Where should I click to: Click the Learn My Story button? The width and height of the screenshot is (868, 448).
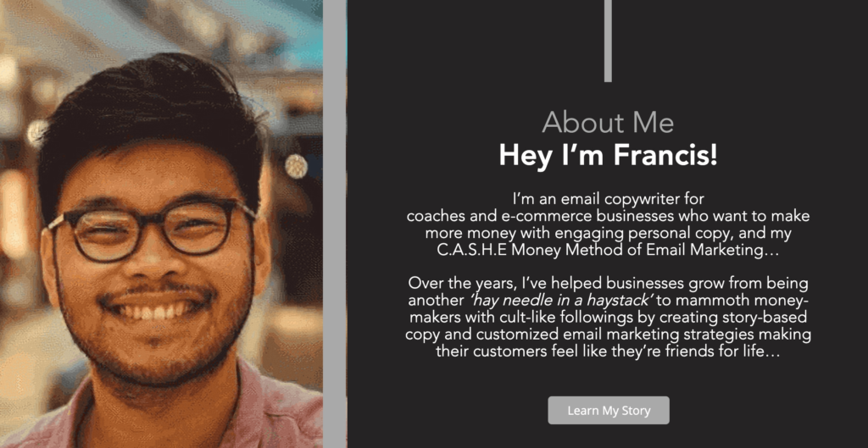point(609,411)
